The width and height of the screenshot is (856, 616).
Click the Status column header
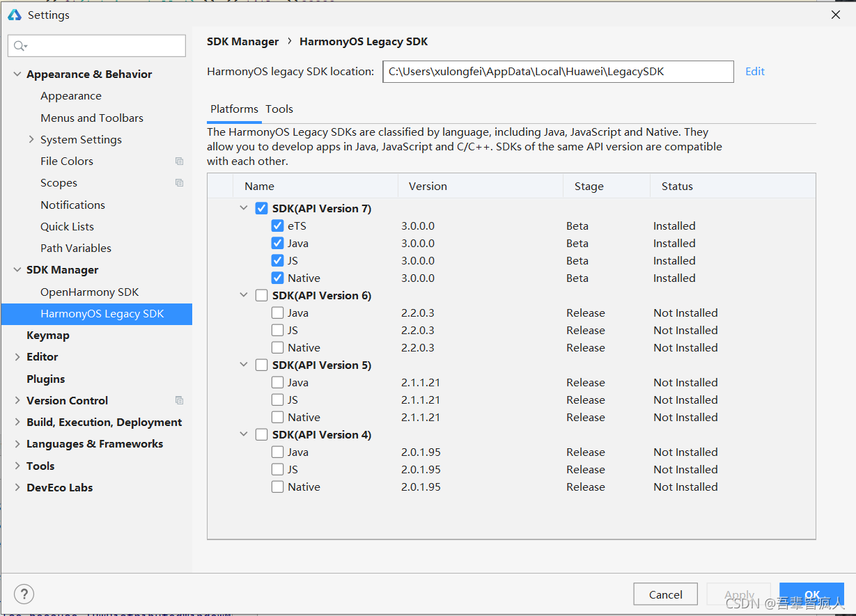(x=733, y=187)
